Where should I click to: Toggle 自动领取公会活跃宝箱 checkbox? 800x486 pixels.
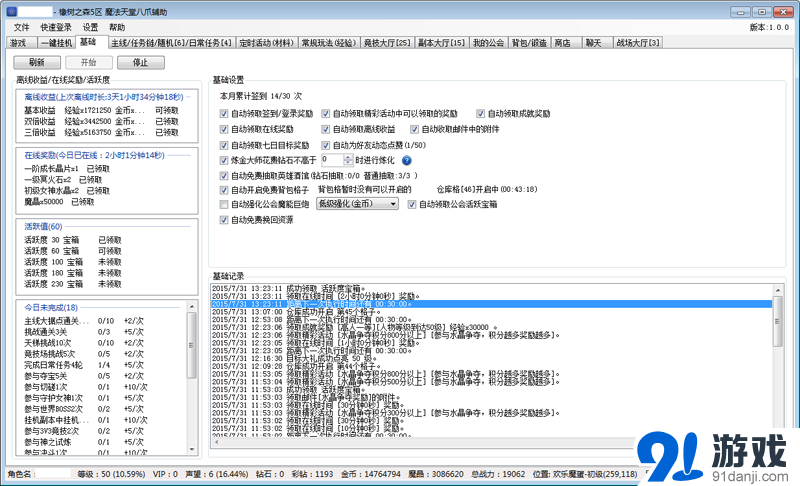(412, 204)
